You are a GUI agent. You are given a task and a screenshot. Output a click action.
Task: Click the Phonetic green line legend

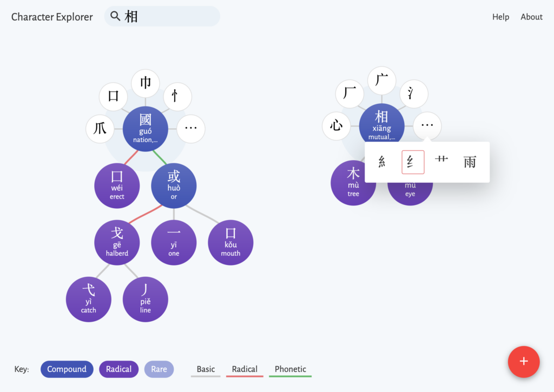pos(290,370)
